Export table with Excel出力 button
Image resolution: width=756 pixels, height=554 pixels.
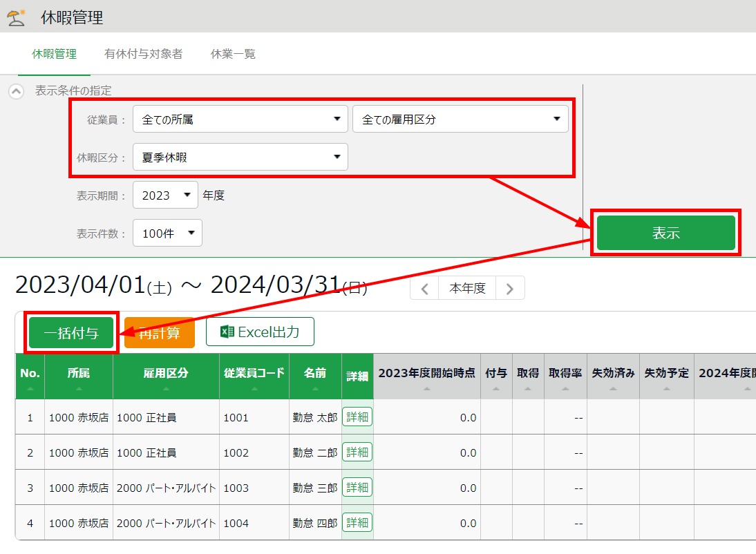point(260,332)
